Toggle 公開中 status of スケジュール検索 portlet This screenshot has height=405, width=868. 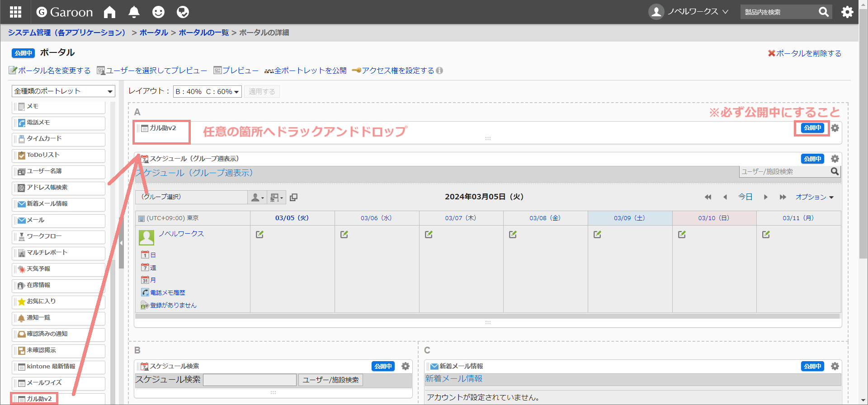click(383, 366)
